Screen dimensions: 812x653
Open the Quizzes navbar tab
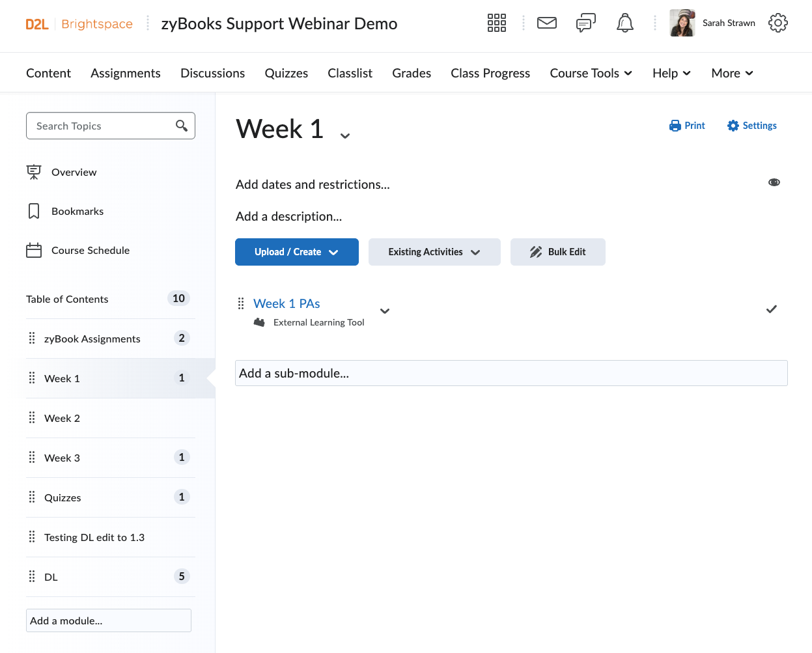point(287,73)
